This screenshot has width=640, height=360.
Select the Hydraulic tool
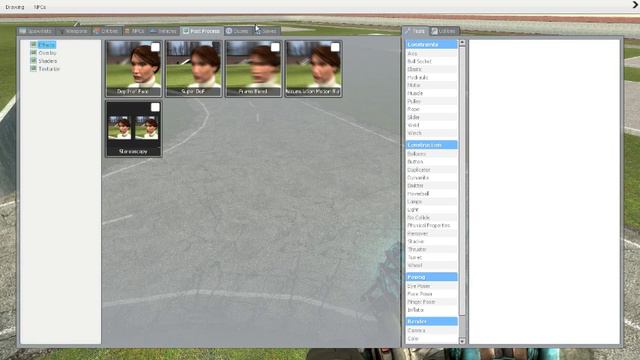click(x=431, y=77)
